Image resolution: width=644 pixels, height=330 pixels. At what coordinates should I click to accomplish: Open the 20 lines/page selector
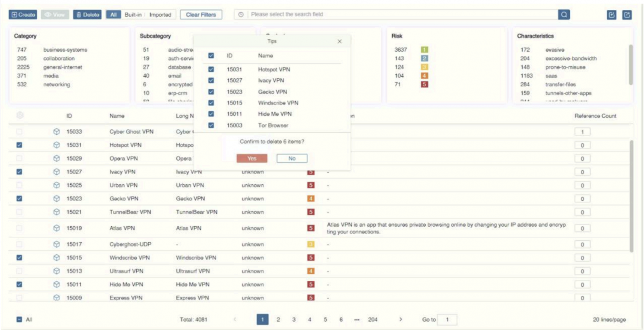(609, 319)
